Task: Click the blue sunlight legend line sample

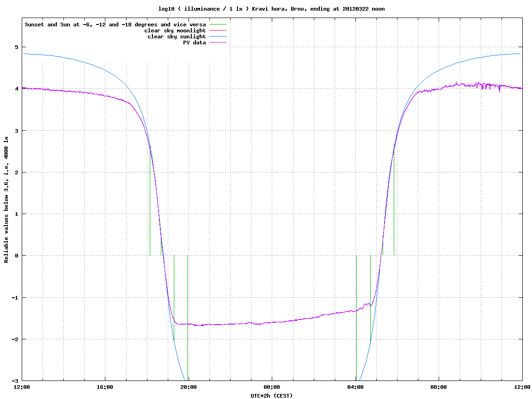Action: (218, 37)
